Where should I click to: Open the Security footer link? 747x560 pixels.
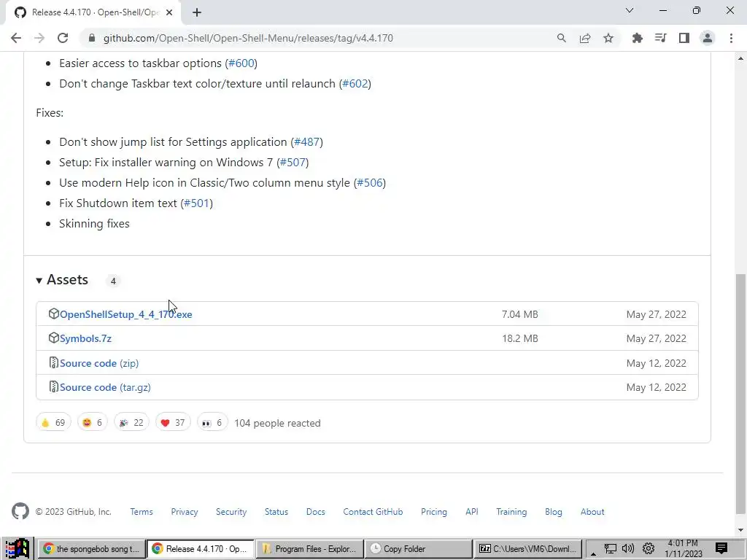point(231,511)
